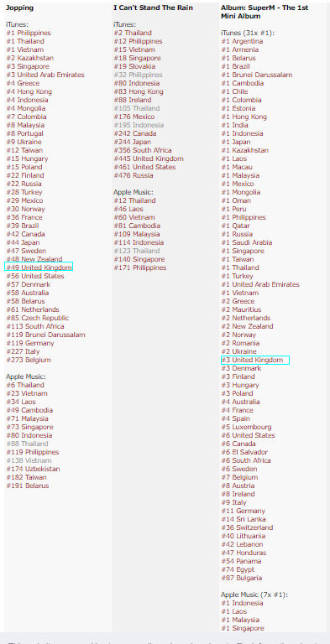Click '#174 Uzbekistan' in Jopping Apple Music
Viewport: 330px width, 644px height.
(33, 469)
